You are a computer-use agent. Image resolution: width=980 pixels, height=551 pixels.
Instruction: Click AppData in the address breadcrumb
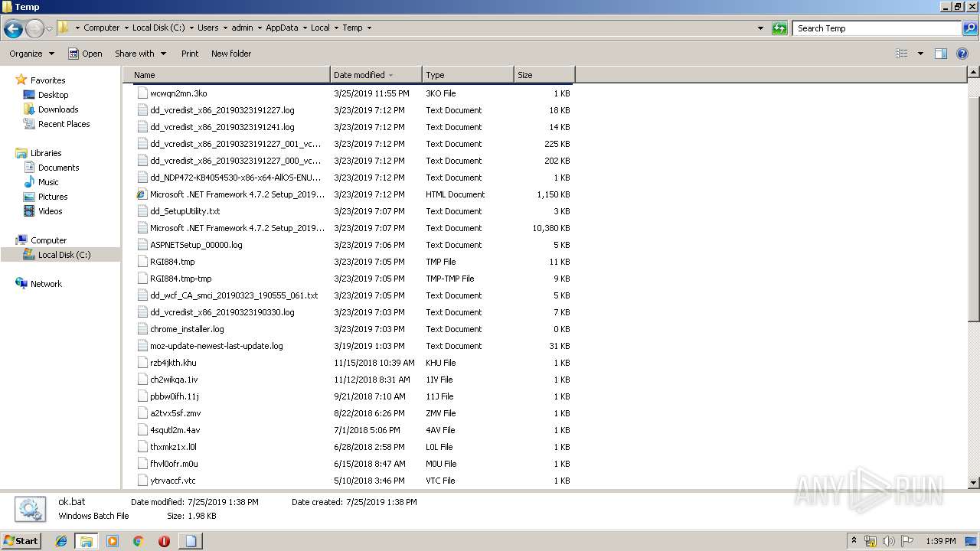[x=282, y=28]
